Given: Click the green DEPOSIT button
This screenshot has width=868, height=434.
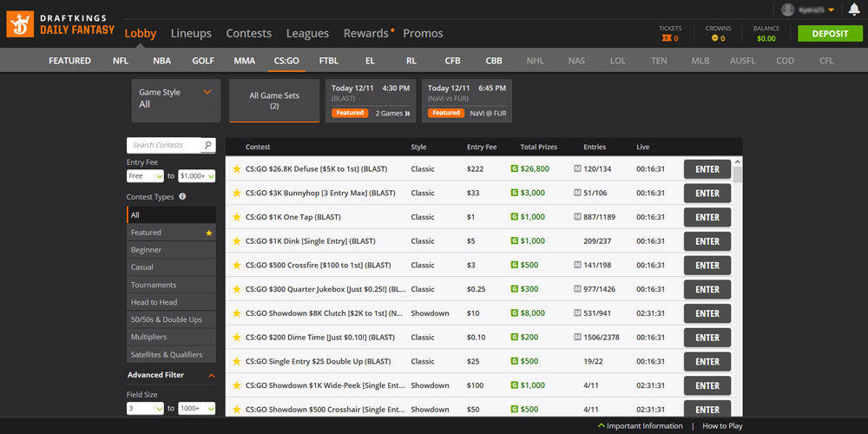Looking at the screenshot, I should click(830, 33).
